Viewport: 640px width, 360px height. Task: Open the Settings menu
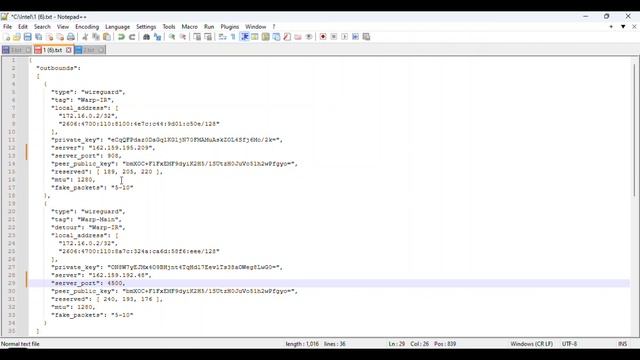(x=146, y=27)
